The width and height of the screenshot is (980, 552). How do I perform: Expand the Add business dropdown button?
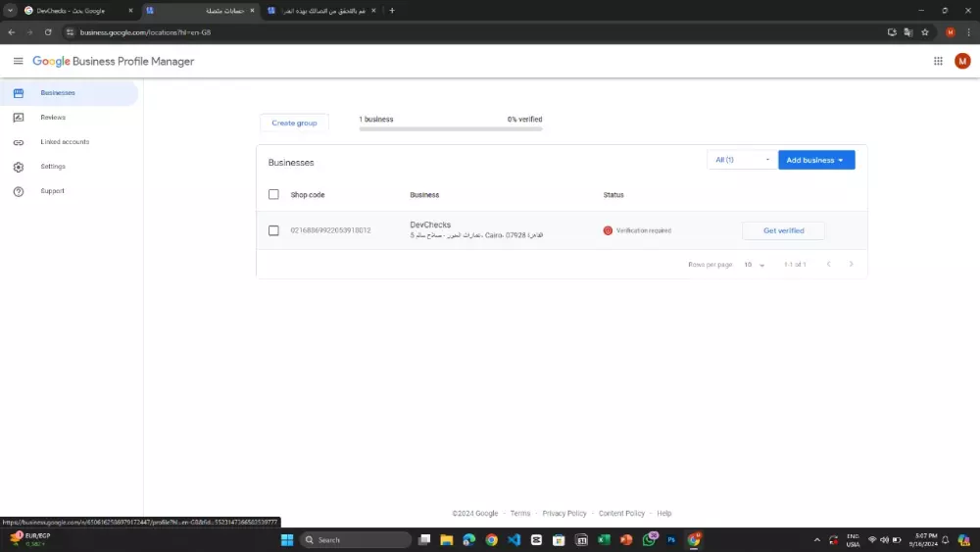tap(816, 160)
